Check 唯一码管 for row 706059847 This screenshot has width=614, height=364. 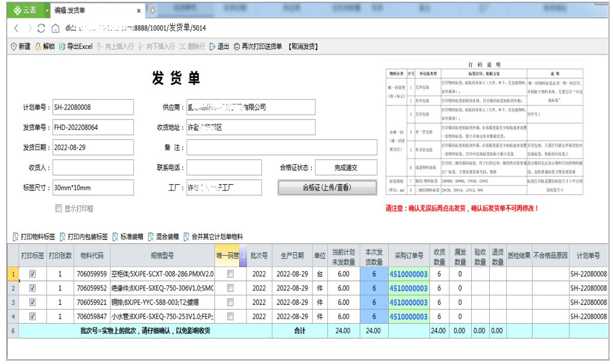click(230, 316)
